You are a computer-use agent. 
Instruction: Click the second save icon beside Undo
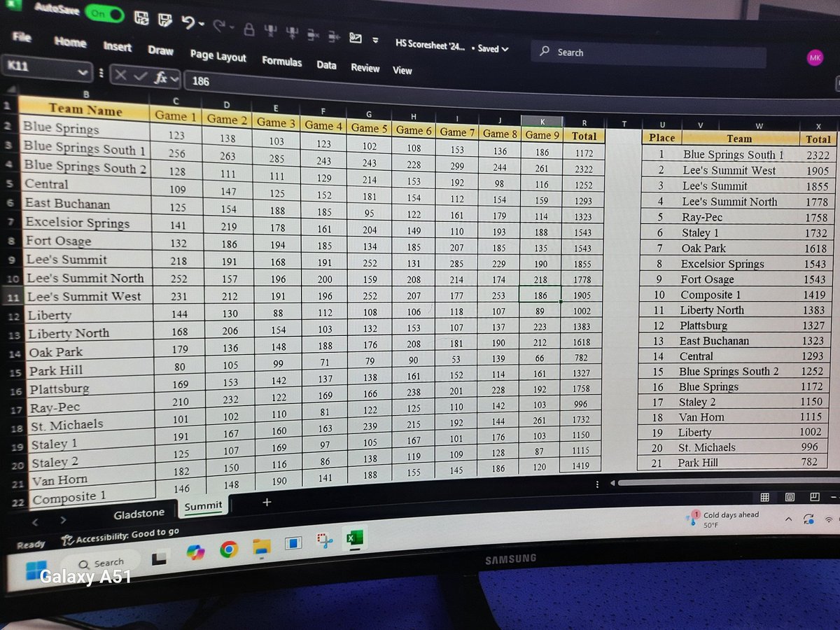coord(164,20)
